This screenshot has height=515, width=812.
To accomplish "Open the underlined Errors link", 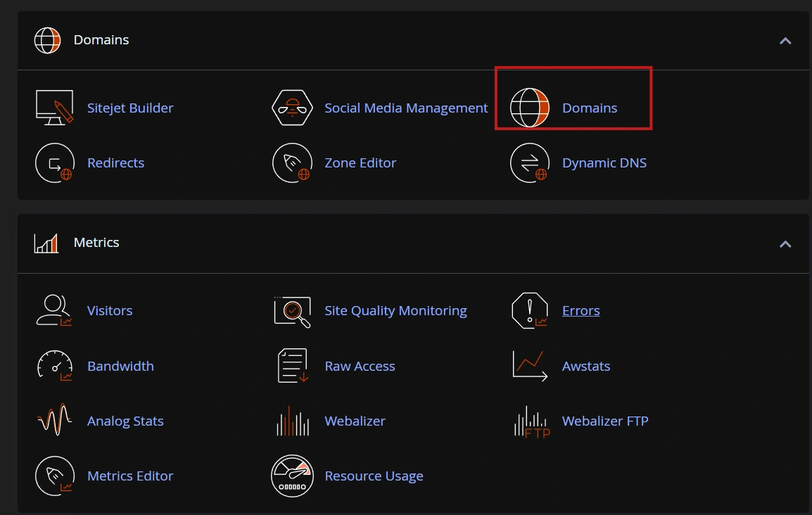I will [x=581, y=310].
